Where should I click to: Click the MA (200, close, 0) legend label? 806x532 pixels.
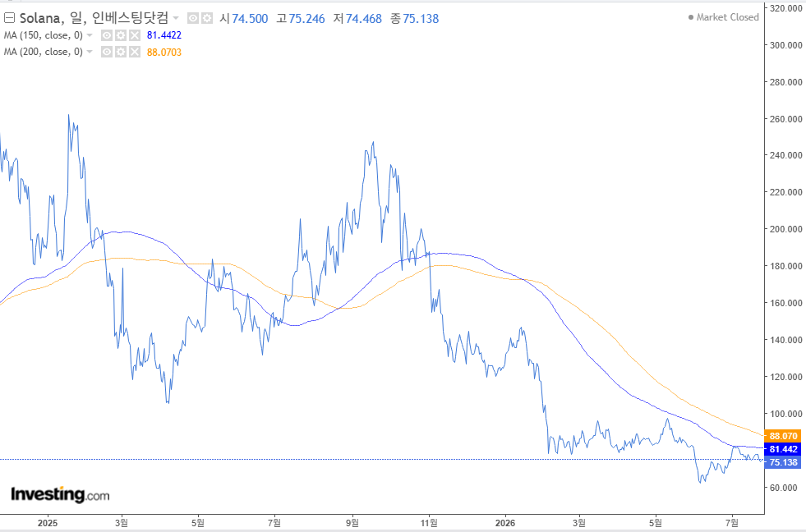pyautogui.click(x=44, y=52)
